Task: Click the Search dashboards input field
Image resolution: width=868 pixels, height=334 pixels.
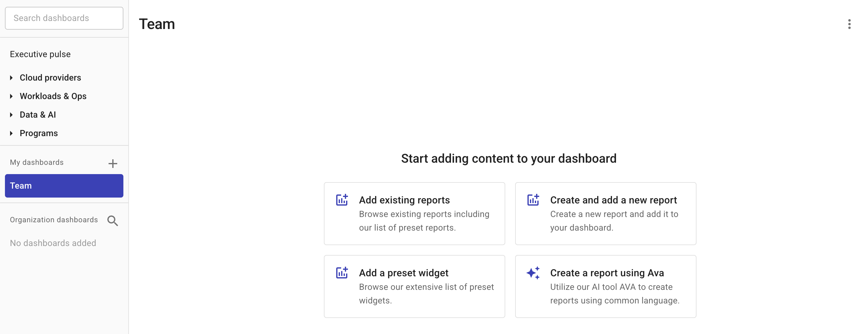Action: click(x=64, y=18)
